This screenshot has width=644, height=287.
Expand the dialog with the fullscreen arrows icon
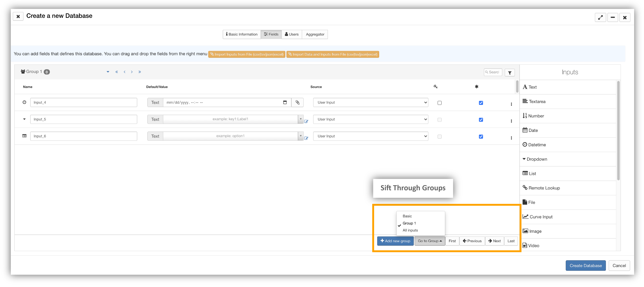[x=600, y=18]
